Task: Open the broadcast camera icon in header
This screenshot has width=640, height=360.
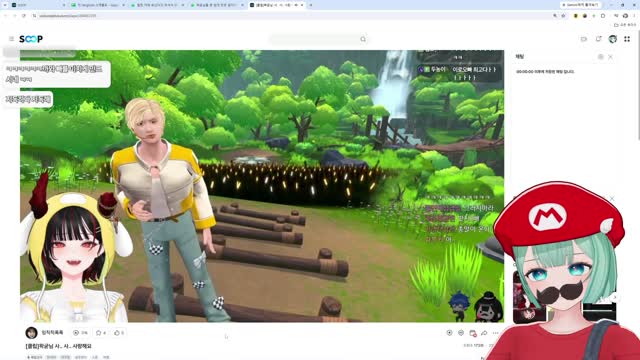Action: pos(584,39)
